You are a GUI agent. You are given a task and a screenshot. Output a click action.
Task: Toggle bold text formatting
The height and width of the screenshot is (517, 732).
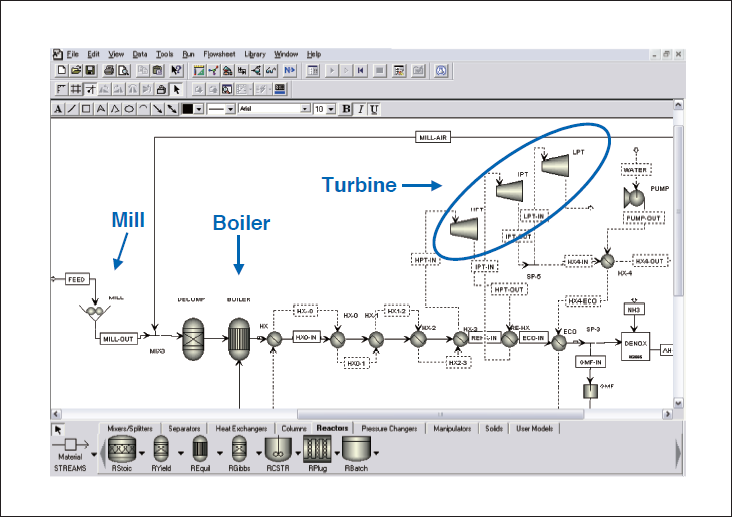347,108
